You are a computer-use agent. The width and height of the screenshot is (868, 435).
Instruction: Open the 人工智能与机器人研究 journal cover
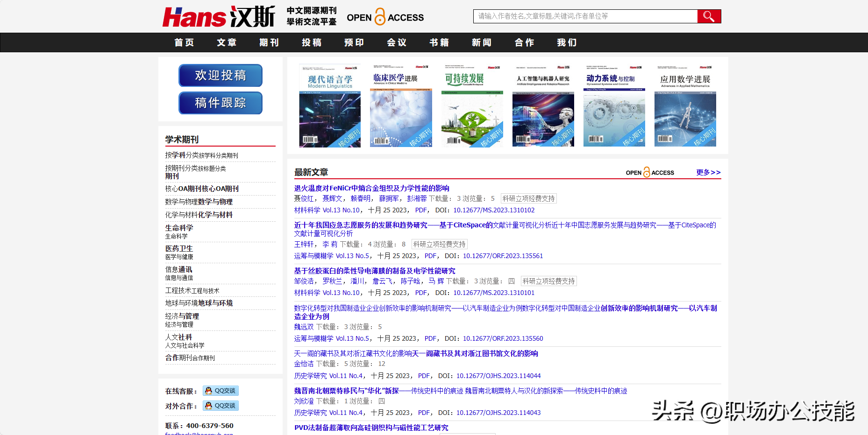point(543,106)
